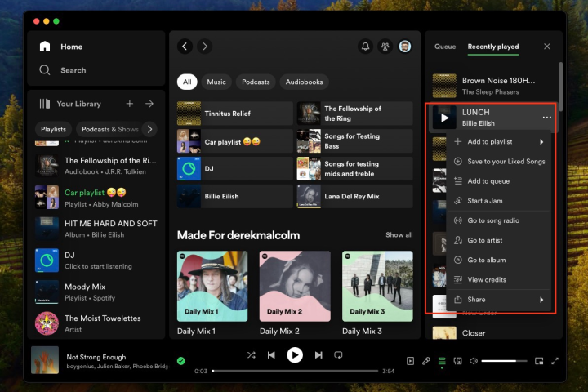Skip to the previous track
The height and width of the screenshot is (392, 588).
[271, 355]
